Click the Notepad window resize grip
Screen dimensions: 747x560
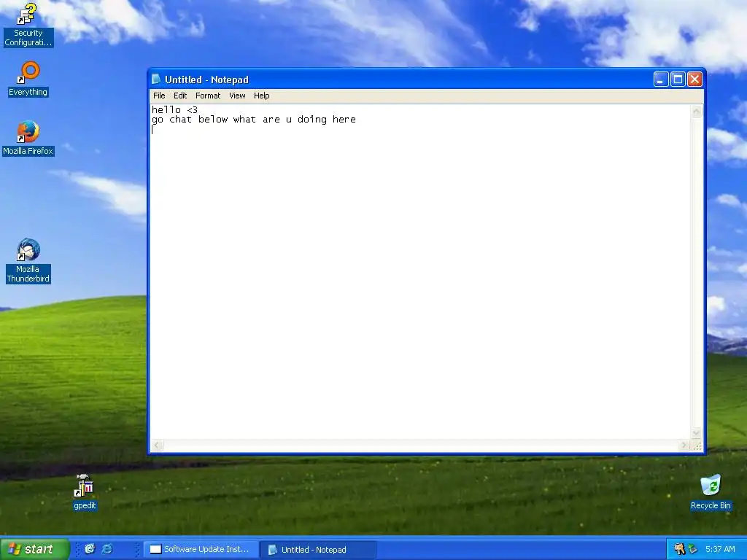(697, 446)
